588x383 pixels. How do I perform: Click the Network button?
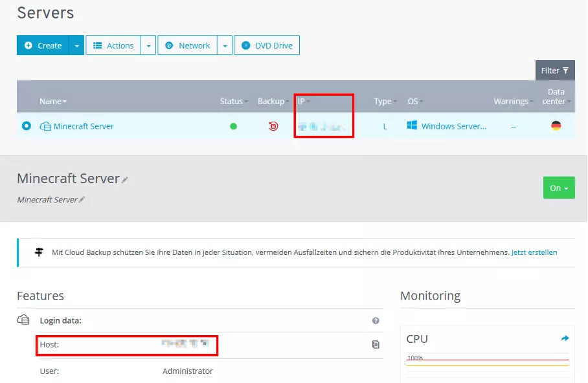pyautogui.click(x=188, y=45)
